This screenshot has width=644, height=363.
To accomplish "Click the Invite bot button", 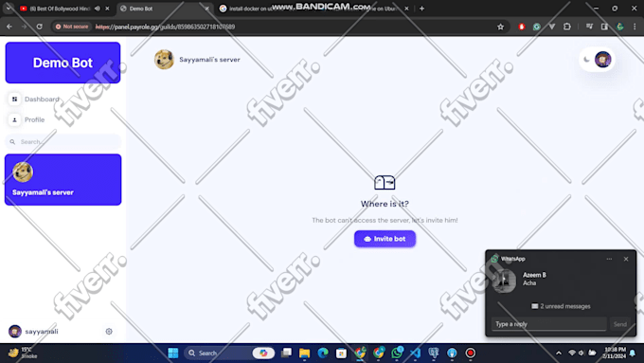I will 385,239.
